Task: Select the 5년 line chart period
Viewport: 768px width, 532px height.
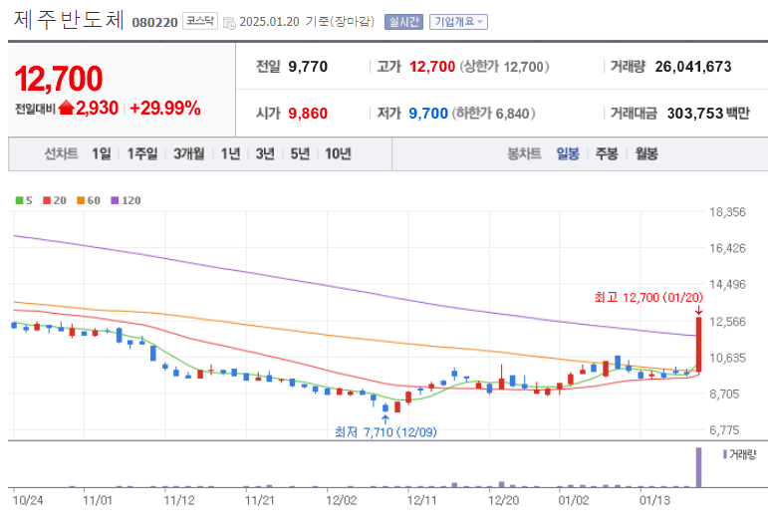Action: point(300,153)
